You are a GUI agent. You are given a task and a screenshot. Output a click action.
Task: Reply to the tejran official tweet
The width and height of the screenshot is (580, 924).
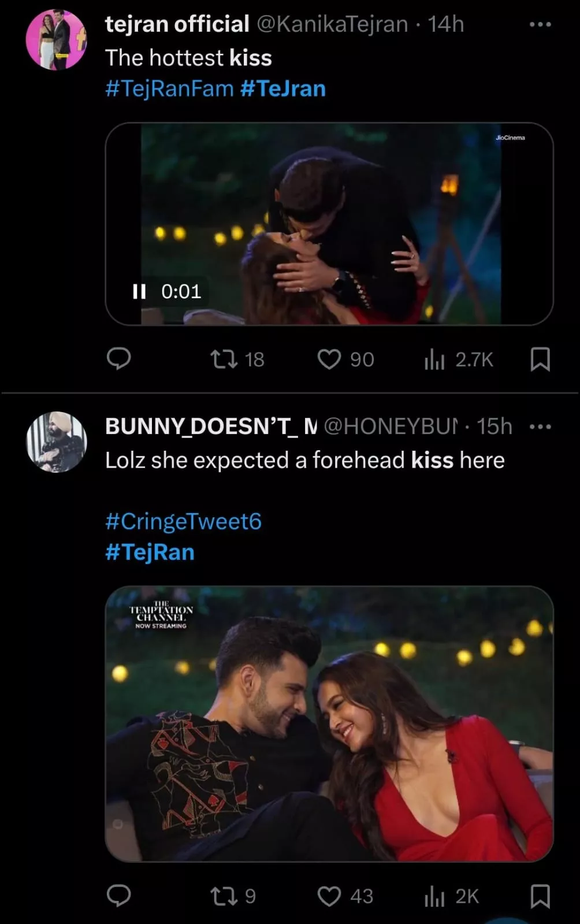coord(119,359)
